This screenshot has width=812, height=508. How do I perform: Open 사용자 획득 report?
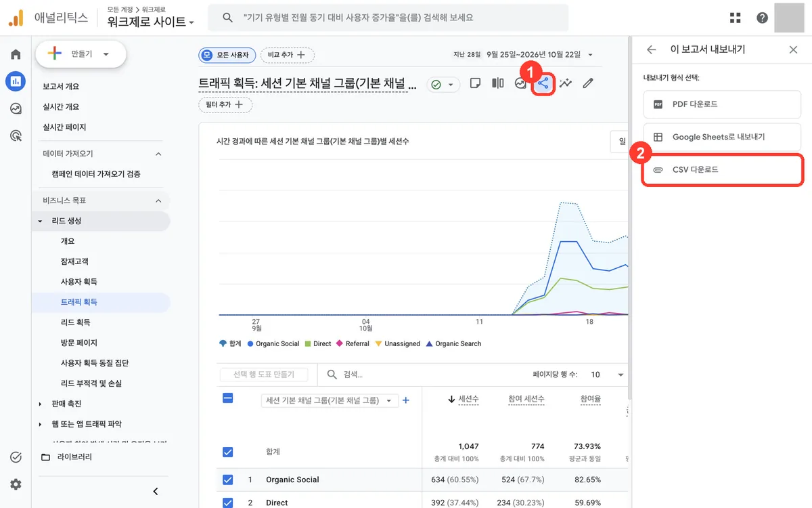click(x=79, y=282)
